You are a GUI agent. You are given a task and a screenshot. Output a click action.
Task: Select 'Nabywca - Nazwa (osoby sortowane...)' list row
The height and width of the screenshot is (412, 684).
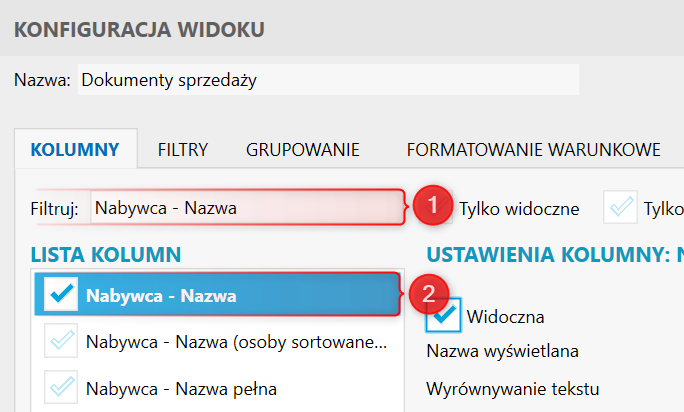click(235, 342)
